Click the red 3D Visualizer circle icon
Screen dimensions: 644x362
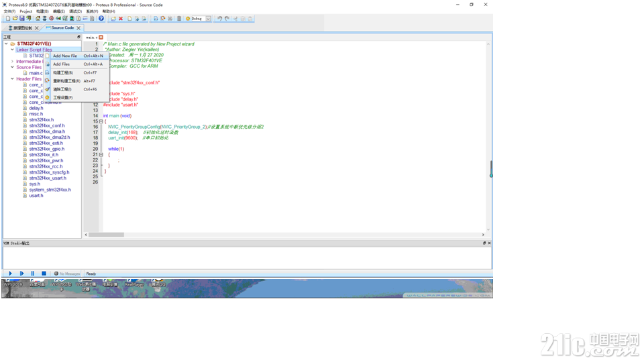coord(52,19)
